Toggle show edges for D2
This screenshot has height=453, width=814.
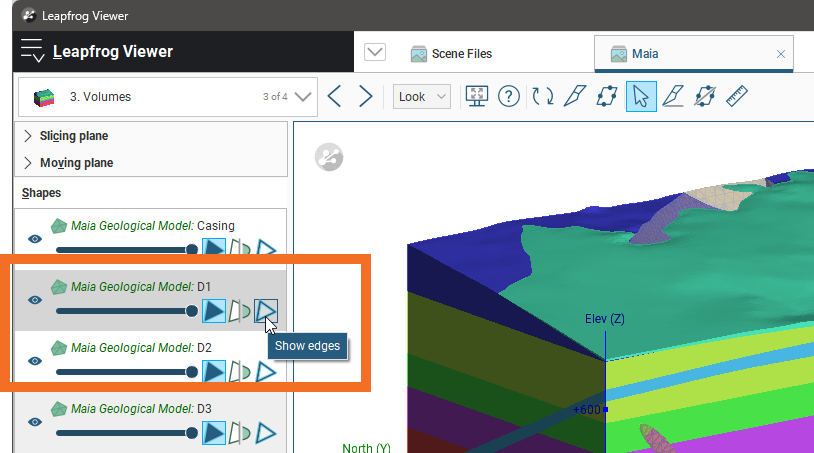tap(266, 372)
